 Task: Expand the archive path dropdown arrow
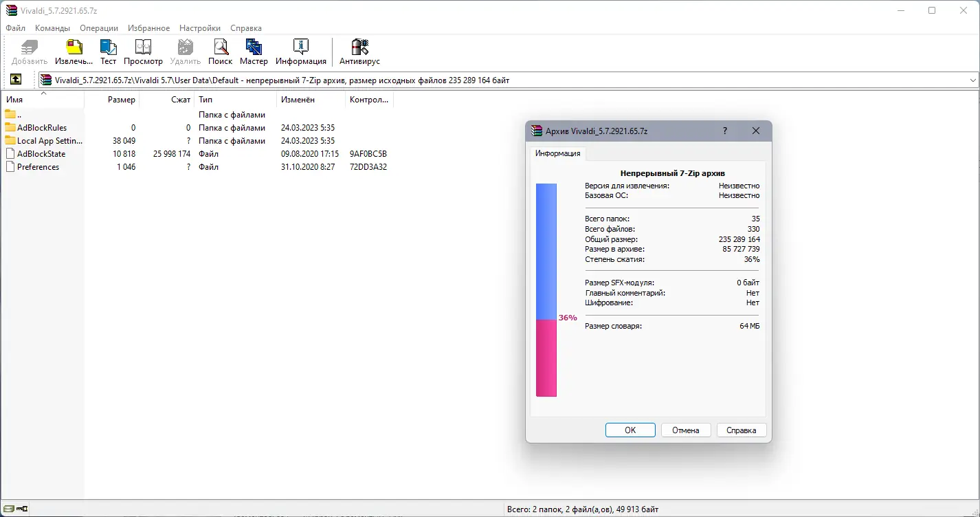coord(972,80)
